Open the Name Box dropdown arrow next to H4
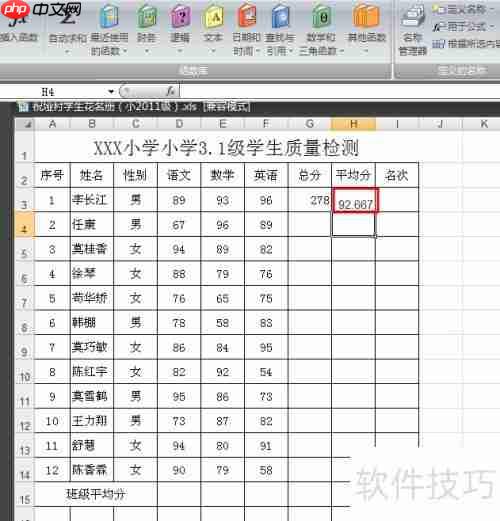Viewport: 500px width, 521px height. (111, 91)
